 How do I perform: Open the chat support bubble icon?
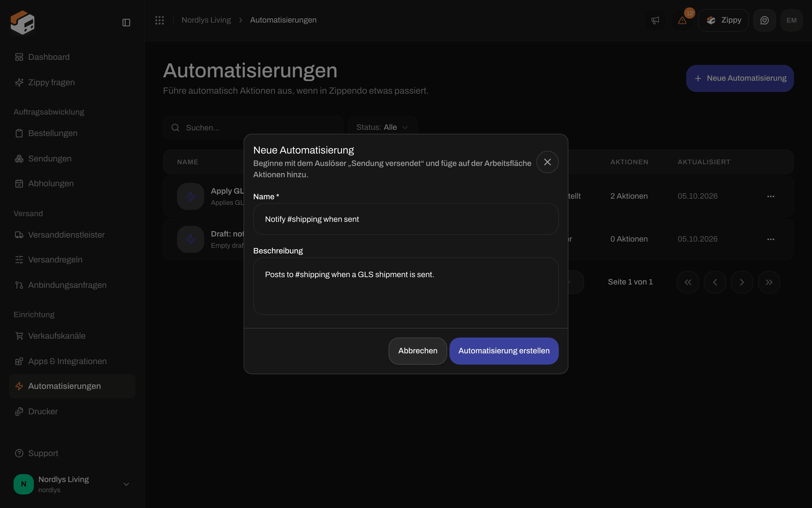click(x=764, y=20)
